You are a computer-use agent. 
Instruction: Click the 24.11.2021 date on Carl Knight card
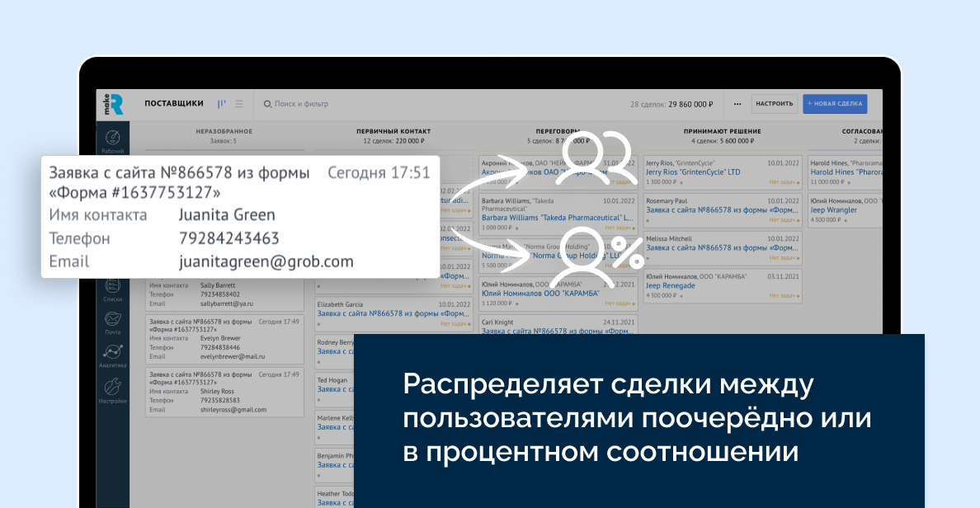point(619,322)
